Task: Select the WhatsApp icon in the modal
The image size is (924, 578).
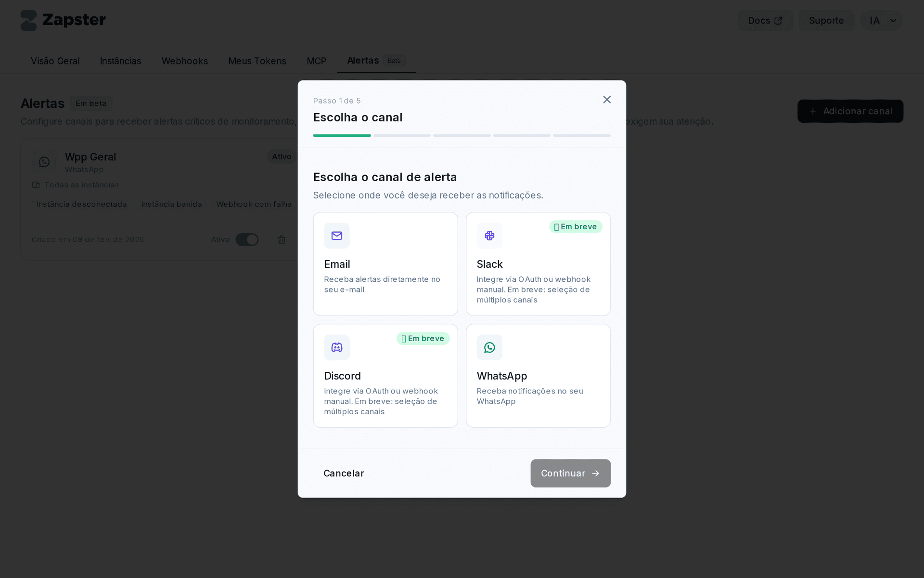Action: pos(489,347)
